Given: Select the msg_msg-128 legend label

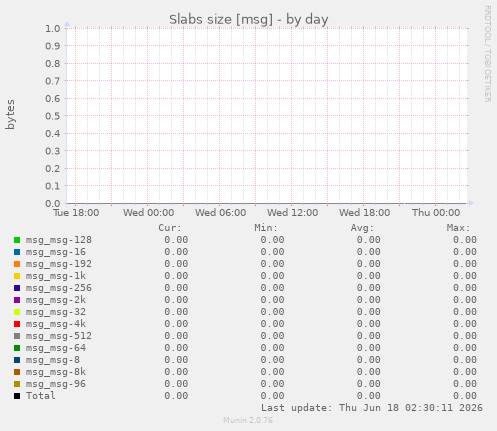Looking at the screenshot, I should click(59, 240).
